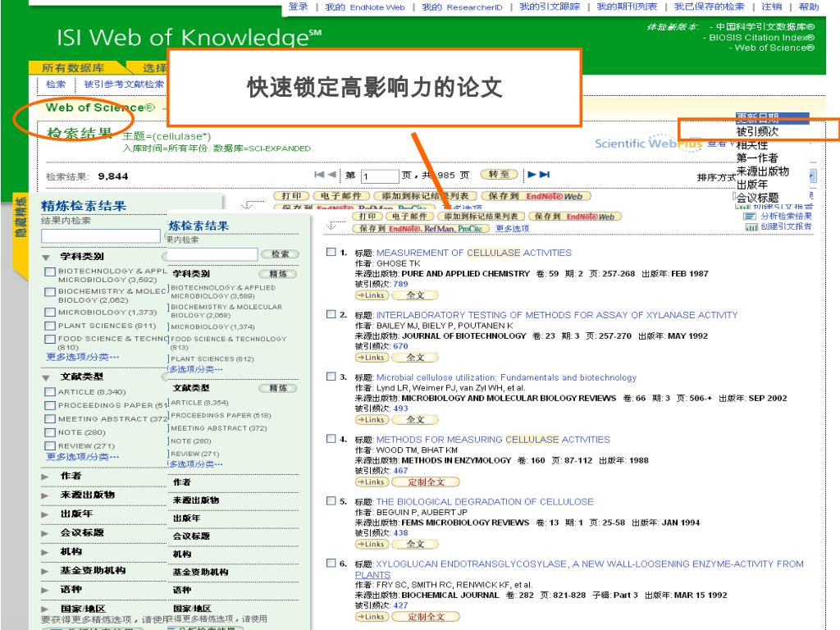The image size is (840, 630).
Task: Check NOTE (280) document type
Action: pos(50,432)
